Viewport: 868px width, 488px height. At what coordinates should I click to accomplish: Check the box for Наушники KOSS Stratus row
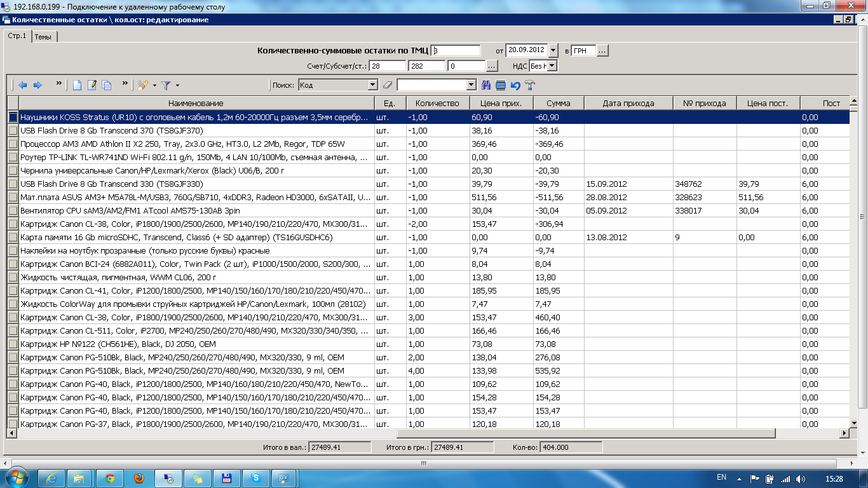pyautogui.click(x=13, y=118)
